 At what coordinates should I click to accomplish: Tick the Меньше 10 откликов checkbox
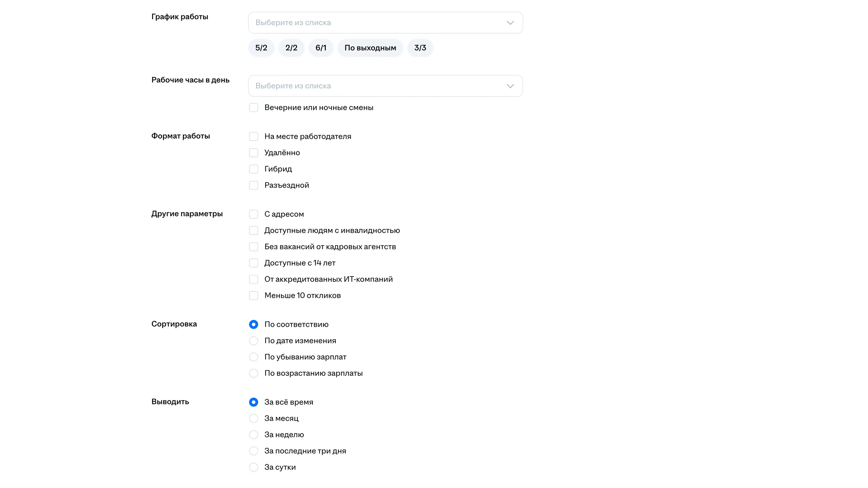254,296
